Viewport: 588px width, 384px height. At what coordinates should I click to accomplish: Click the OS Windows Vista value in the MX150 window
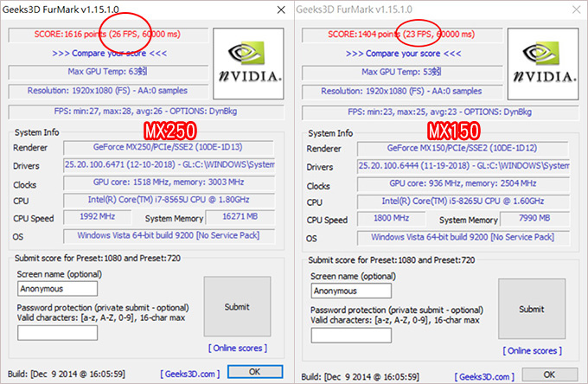pyautogui.click(x=463, y=237)
